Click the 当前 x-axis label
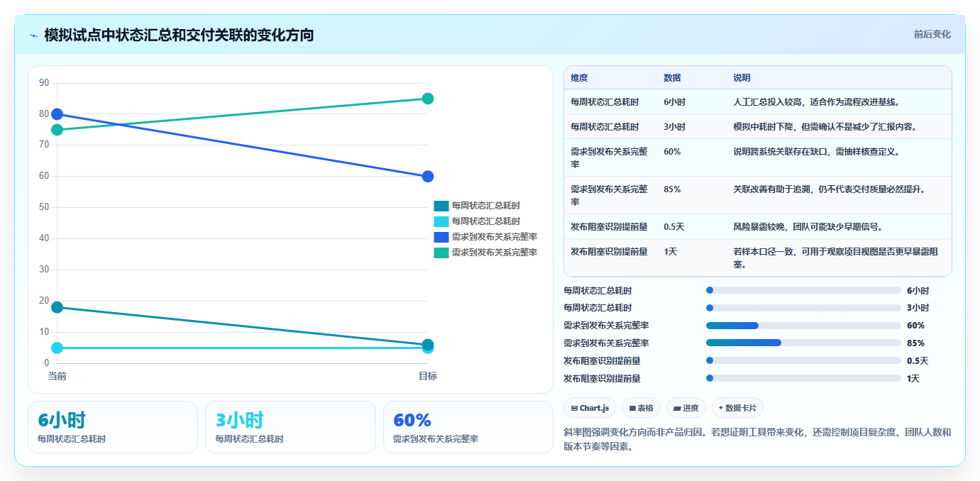 (57, 376)
